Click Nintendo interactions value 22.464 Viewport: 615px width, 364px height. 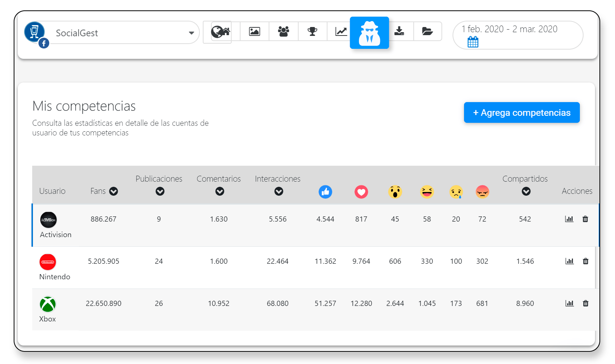click(x=278, y=261)
